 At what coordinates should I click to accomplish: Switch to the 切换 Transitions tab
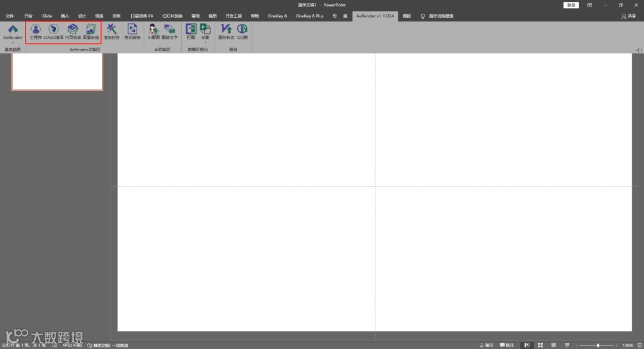click(100, 16)
